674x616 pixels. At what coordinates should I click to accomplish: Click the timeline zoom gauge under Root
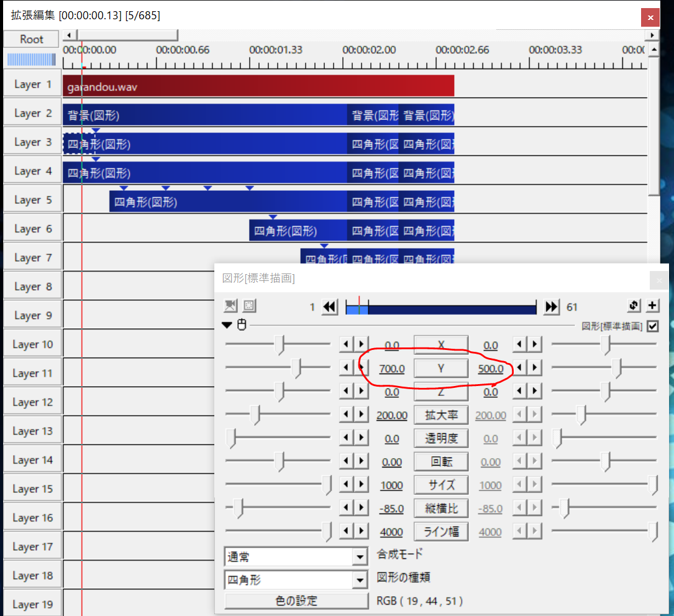pyautogui.click(x=32, y=59)
